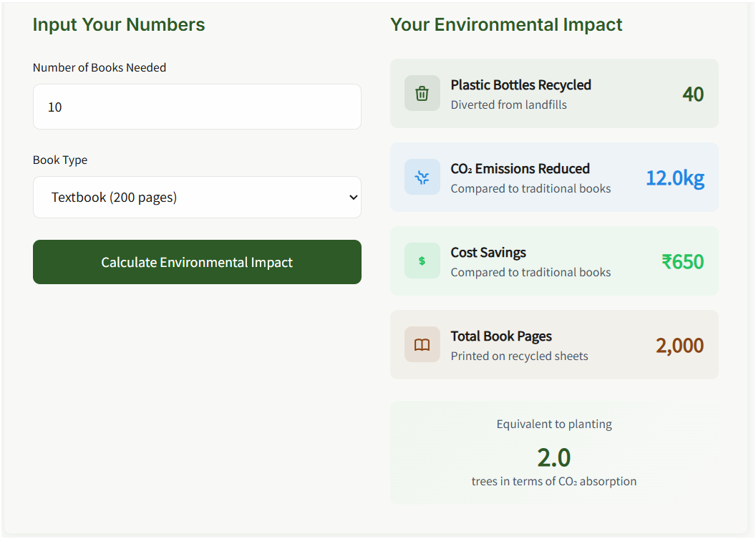The height and width of the screenshot is (539, 756).
Task: Click the CO₂ emissions reduced icon
Action: tap(422, 178)
